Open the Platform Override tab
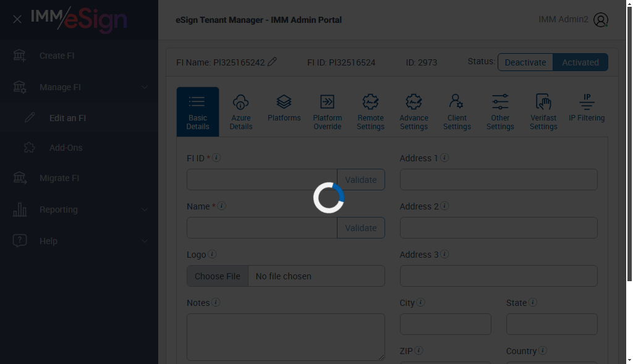Screen dimensions: 633x364 point(328,112)
